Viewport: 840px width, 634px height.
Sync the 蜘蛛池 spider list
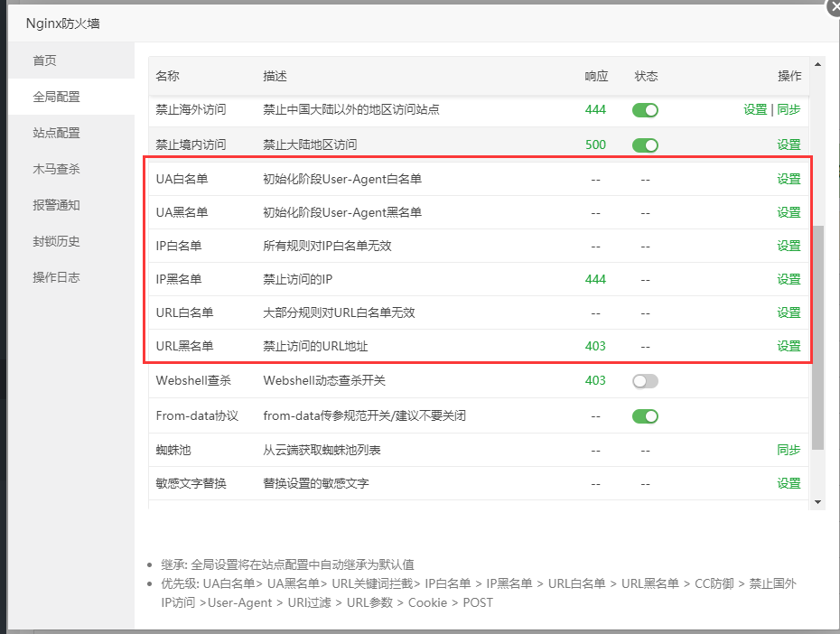click(788, 450)
